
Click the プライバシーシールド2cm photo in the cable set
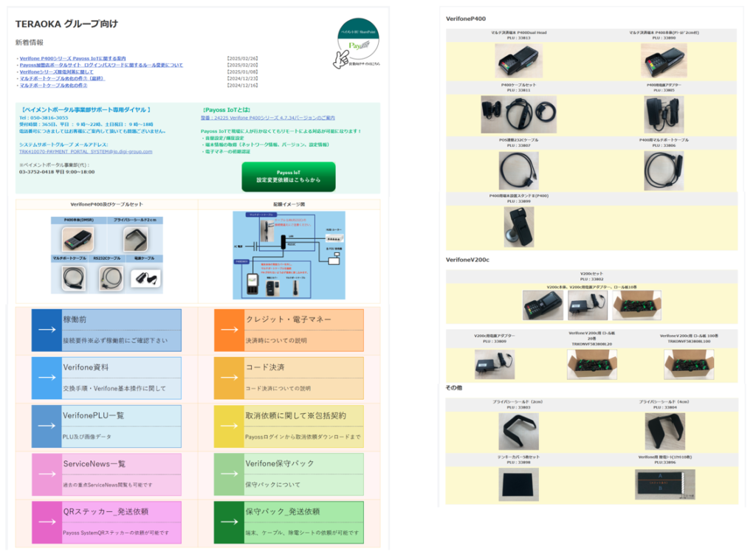tap(135, 239)
